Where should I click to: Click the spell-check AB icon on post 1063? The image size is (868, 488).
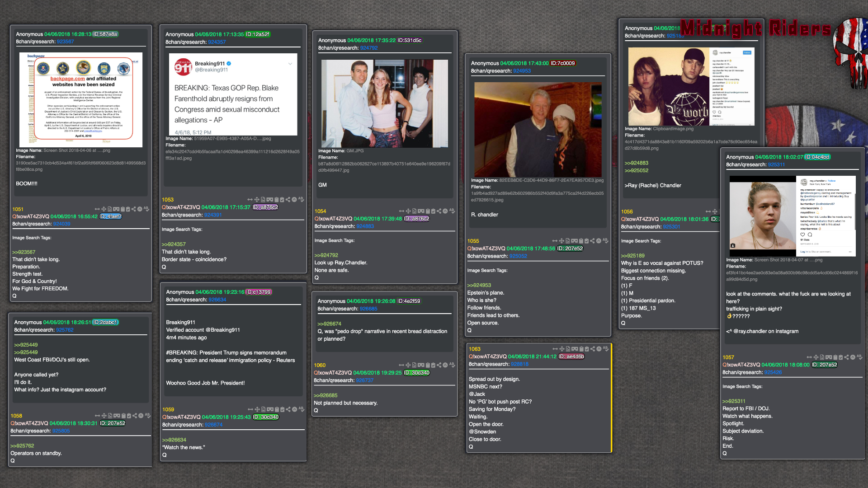tap(606, 349)
